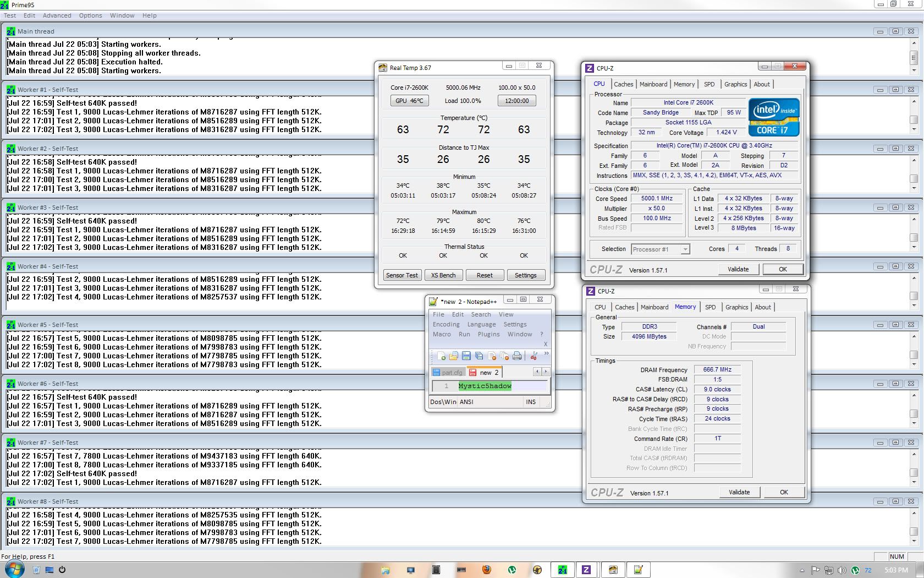
Task: Click the 5:03 PM clock in taskbar
Action: (897, 570)
